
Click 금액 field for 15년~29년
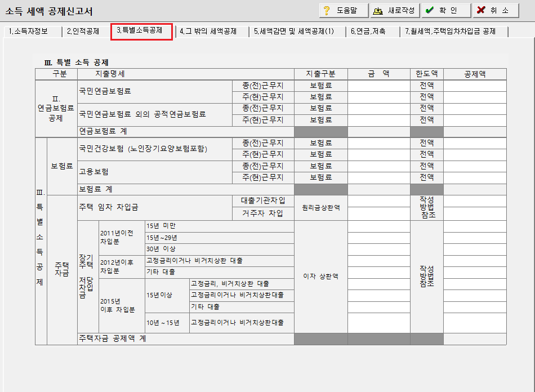pos(379,238)
